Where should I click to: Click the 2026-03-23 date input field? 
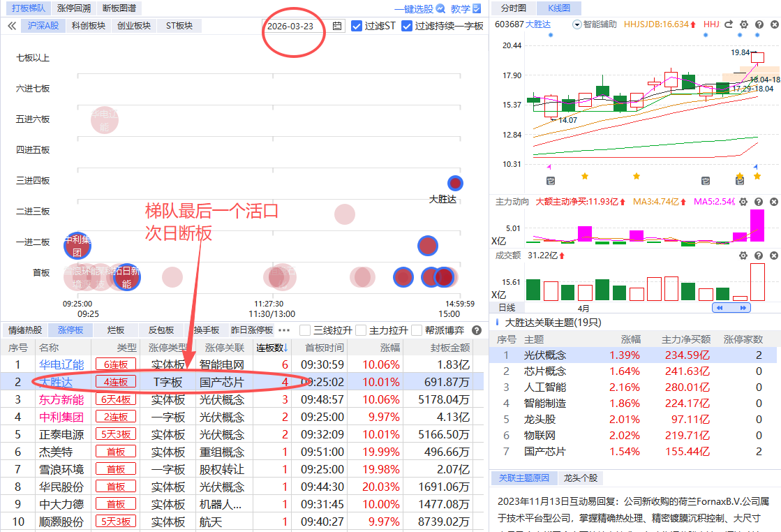coord(291,26)
